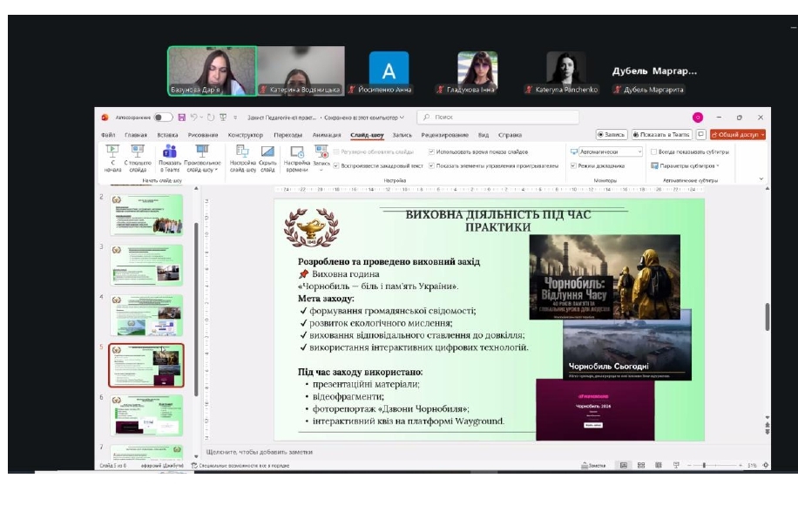The image size is (798, 532).
Task: Click Скрыть слайд hide slide icon
Action: [267, 158]
